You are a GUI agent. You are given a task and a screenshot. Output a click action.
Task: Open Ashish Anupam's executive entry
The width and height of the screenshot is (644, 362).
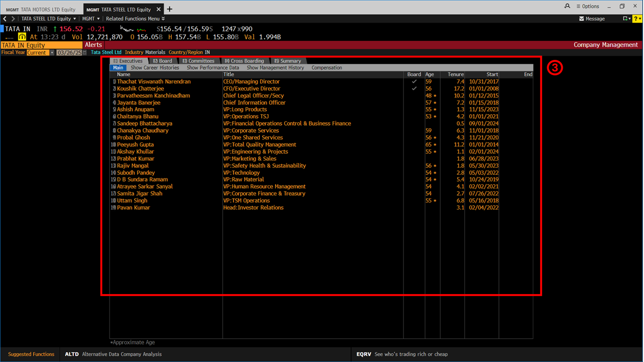136,110
